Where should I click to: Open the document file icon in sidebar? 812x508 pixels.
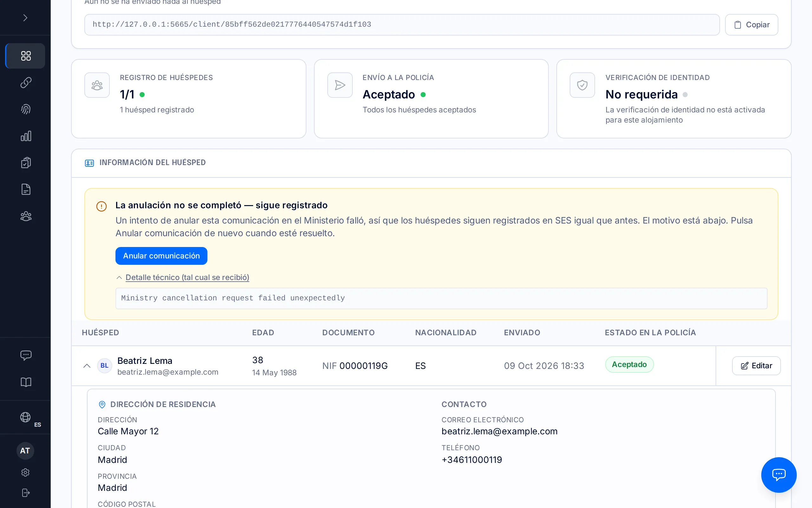coord(25,190)
